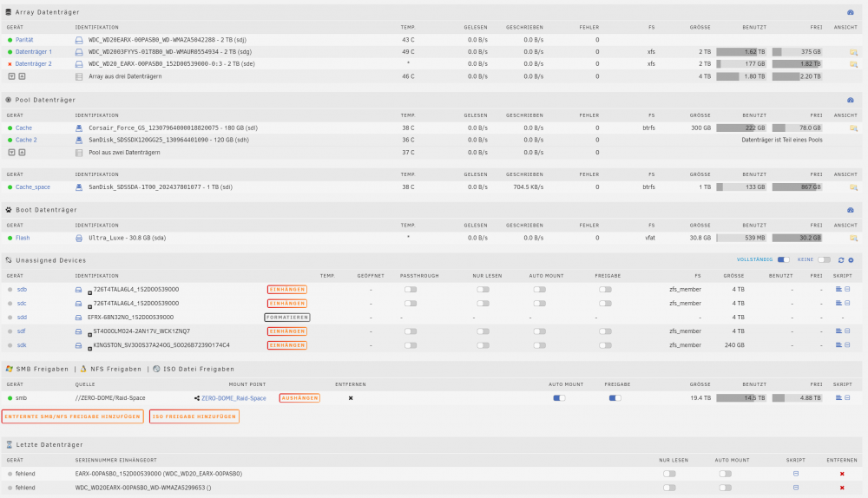868x498 pixels.
Task: Open script log icon for sdk
Action: tap(838, 345)
